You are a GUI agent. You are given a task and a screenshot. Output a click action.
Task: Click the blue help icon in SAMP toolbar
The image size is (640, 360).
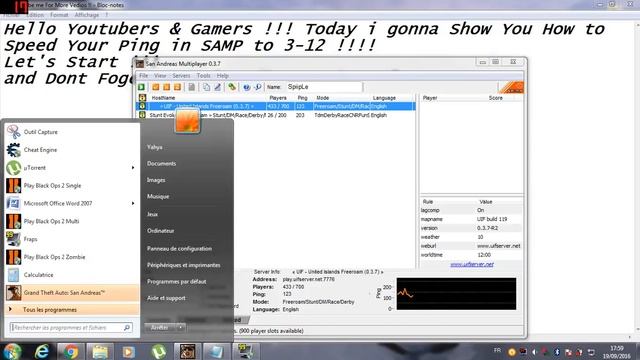(247, 87)
